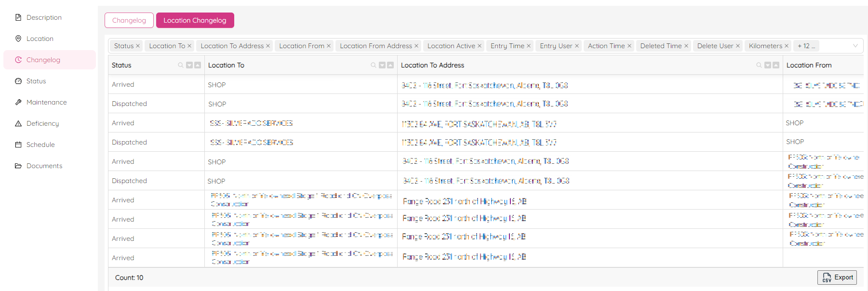Image resolution: width=868 pixels, height=291 pixels.
Task: Click the Deficiency warning triangle icon
Action: [x=18, y=123]
